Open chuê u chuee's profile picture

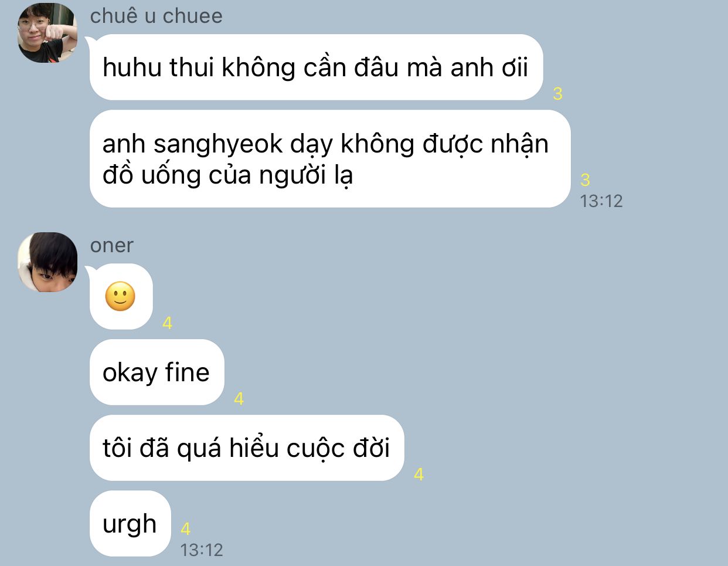tap(47, 33)
